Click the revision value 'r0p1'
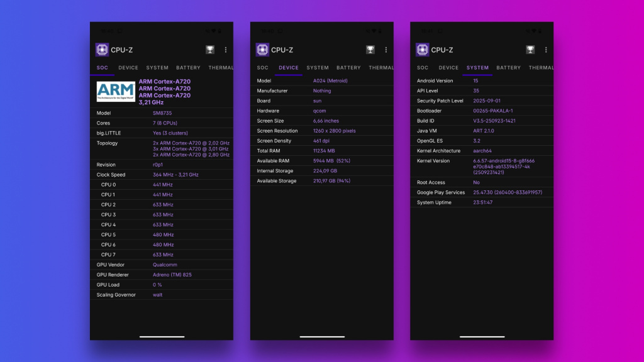The height and width of the screenshot is (362, 644). tap(158, 165)
